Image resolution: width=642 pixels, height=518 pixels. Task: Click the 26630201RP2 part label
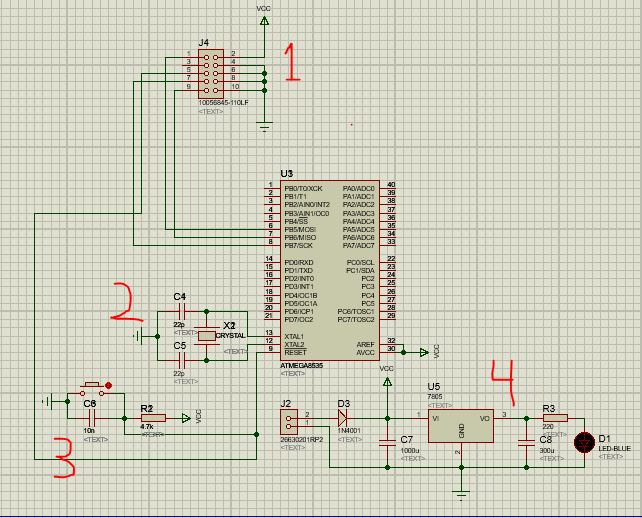(x=302, y=440)
